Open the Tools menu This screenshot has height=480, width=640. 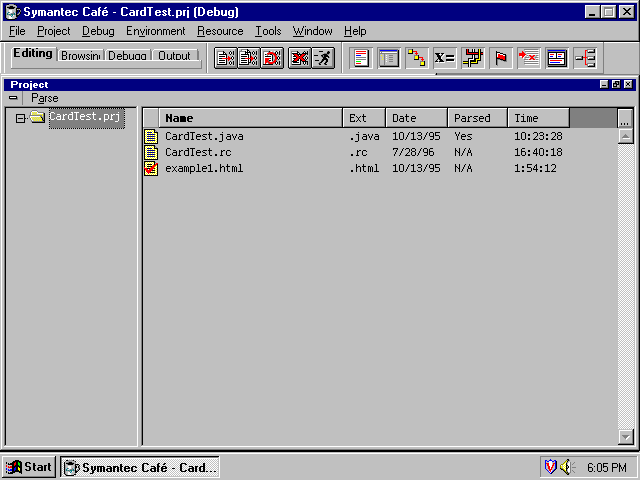(x=268, y=31)
